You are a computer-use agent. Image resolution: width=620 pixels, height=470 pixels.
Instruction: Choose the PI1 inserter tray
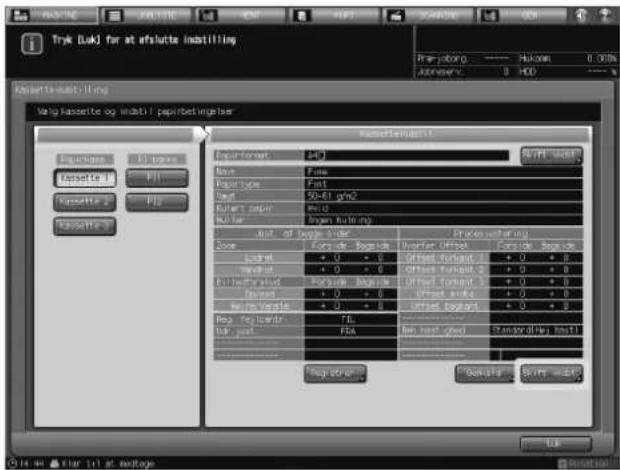(x=157, y=178)
